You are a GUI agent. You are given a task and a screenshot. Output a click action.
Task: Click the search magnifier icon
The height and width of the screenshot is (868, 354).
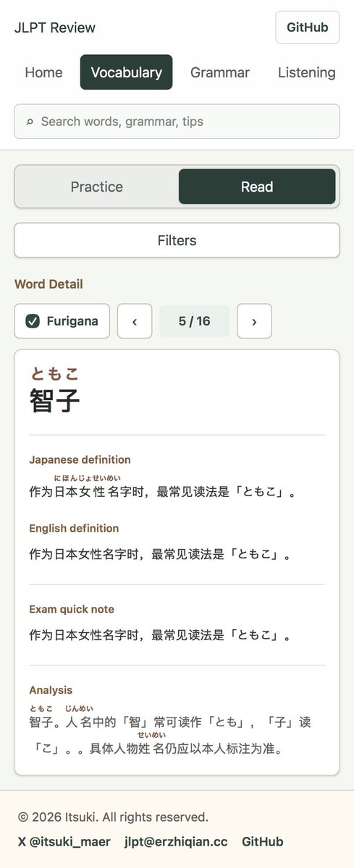(30, 122)
